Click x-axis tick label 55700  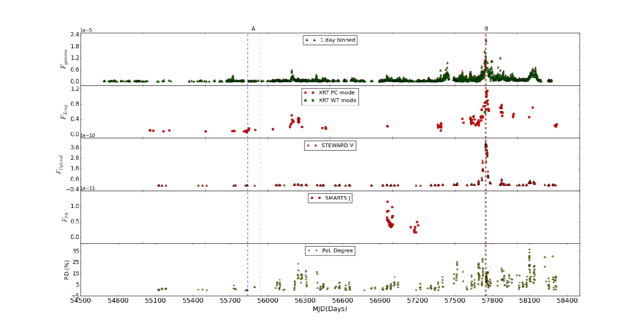coord(230,301)
